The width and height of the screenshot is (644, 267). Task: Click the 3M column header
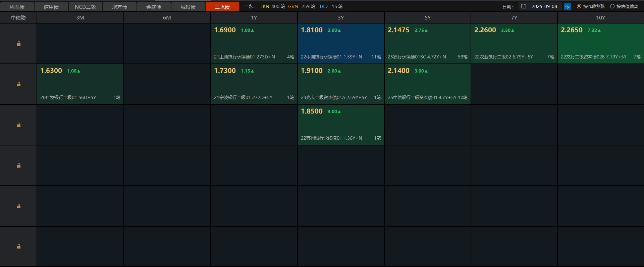(80, 17)
